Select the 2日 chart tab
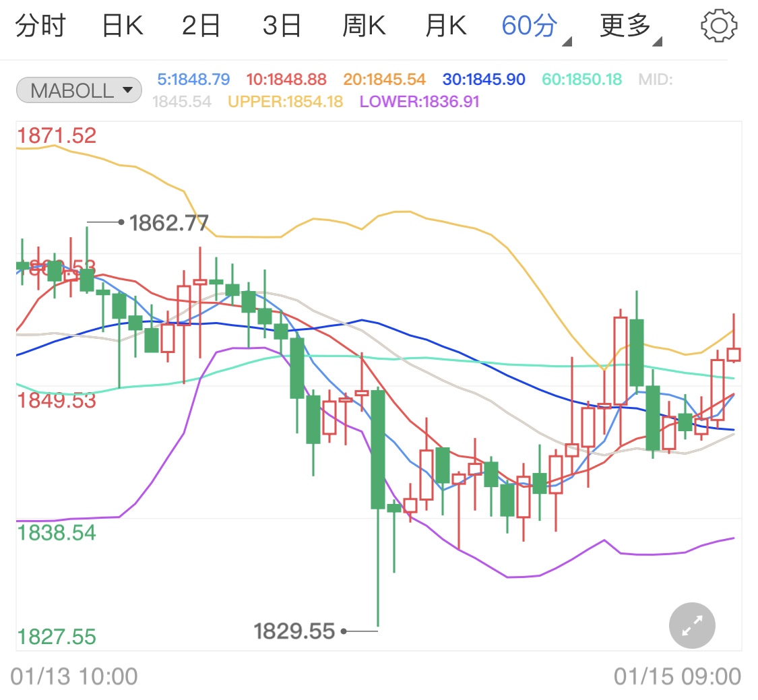758x700 pixels. [201, 26]
